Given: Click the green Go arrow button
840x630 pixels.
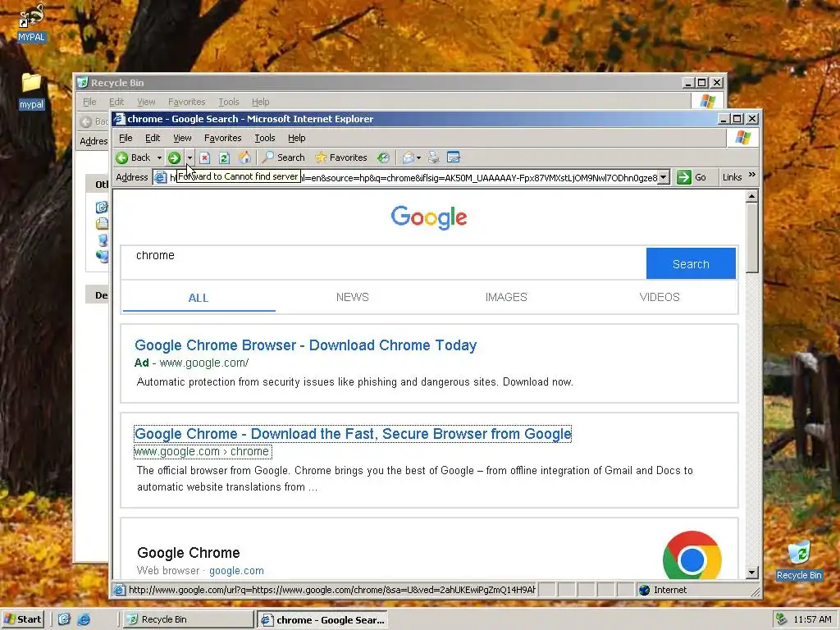Looking at the screenshot, I should click(x=683, y=177).
